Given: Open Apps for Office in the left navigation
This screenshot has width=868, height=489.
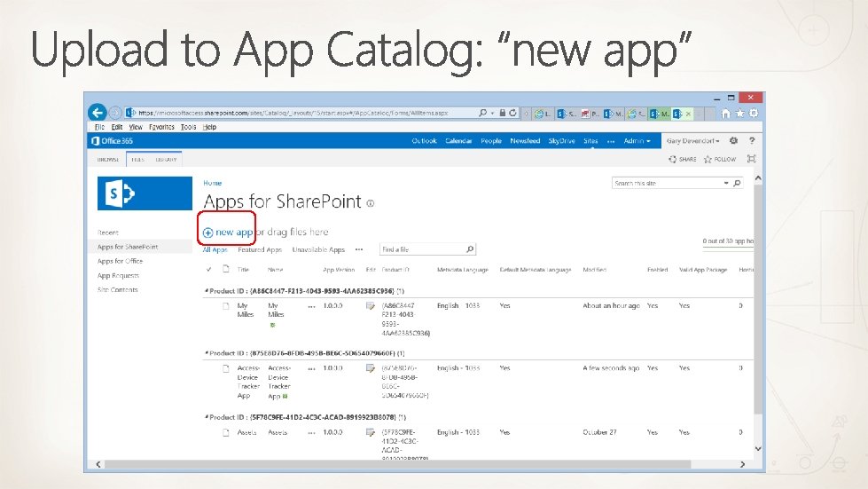Looking at the screenshot, I should click(120, 261).
